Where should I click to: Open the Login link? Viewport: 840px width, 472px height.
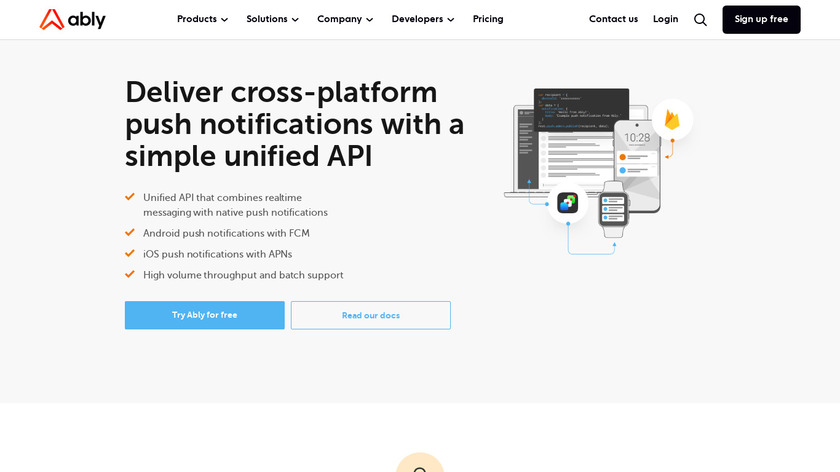click(665, 19)
